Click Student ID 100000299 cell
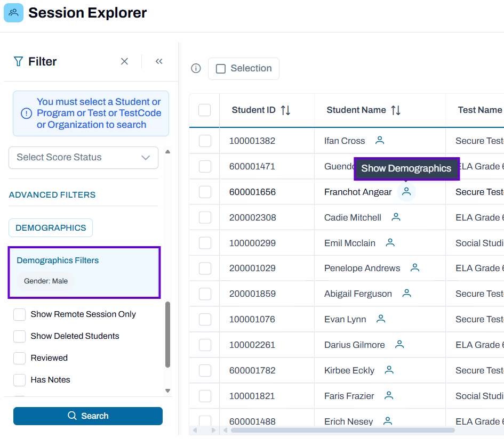The width and height of the screenshot is (504, 439). (252, 243)
